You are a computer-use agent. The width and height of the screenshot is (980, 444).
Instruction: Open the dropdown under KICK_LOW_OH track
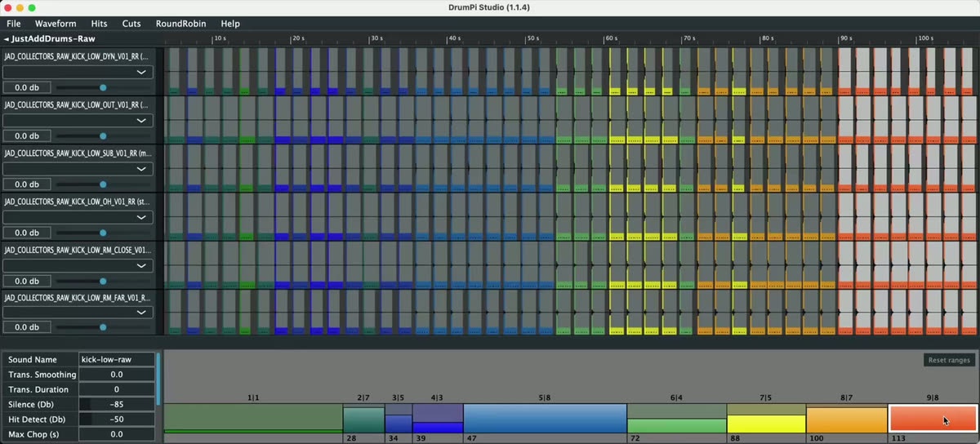[78, 217]
